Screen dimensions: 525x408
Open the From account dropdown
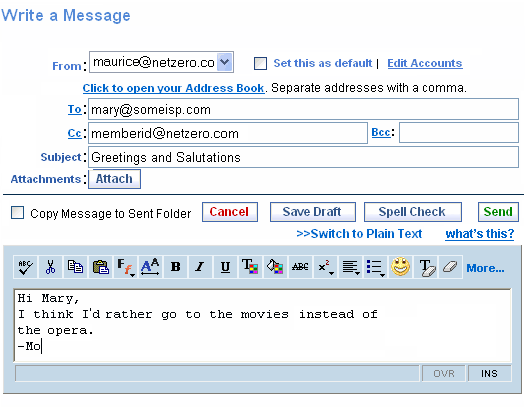(x=225, y=62)
